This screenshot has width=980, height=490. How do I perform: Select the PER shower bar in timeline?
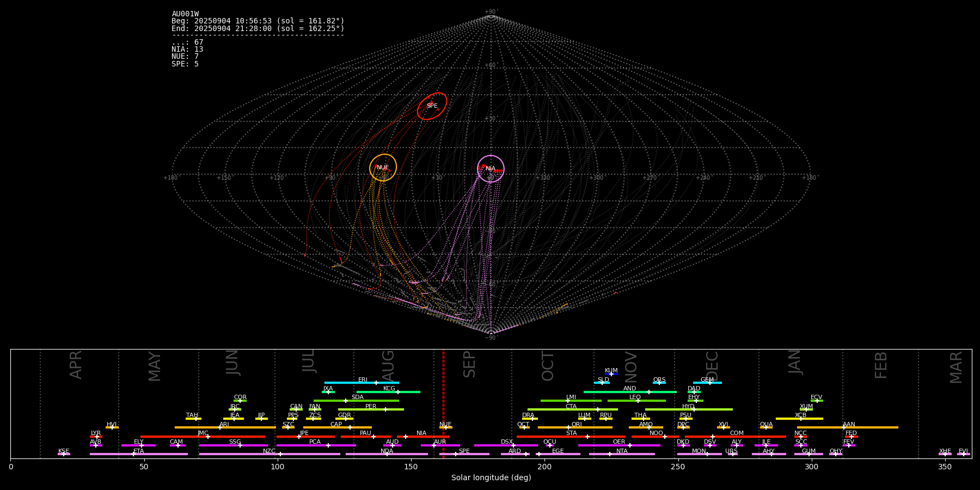coord(371,409)
